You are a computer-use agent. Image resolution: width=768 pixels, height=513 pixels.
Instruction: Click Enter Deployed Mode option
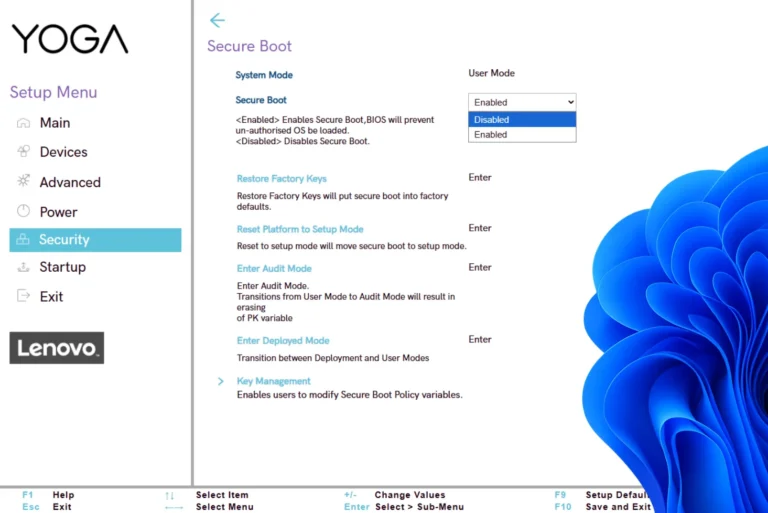tap(283, 341)
